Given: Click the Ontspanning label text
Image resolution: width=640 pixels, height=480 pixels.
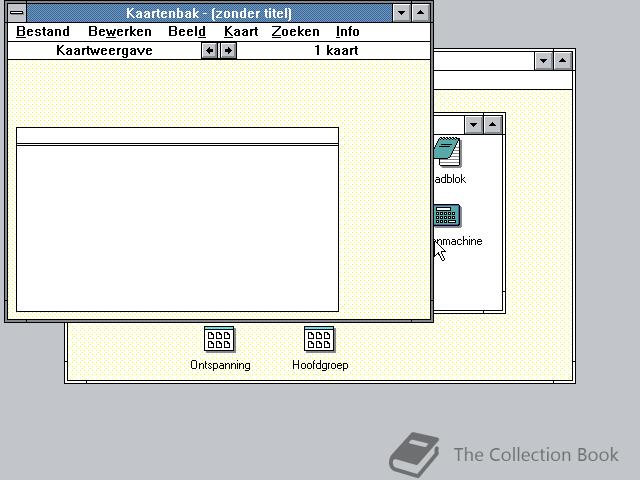Looking at the screenshot, I should click(220, 365).
